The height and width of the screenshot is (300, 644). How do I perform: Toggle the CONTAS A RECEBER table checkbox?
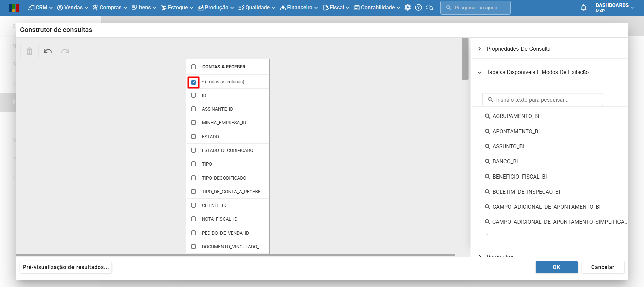point(194,67)
